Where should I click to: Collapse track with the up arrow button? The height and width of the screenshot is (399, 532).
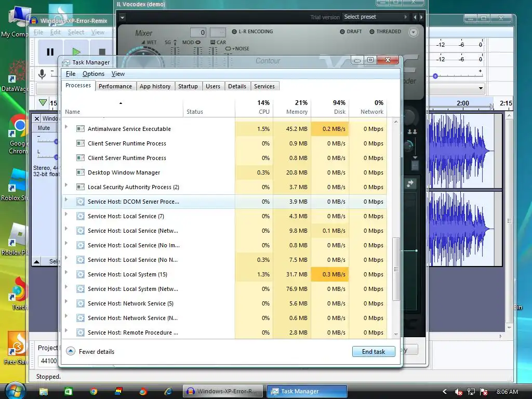pyautogui.click(x=37, y=261)
